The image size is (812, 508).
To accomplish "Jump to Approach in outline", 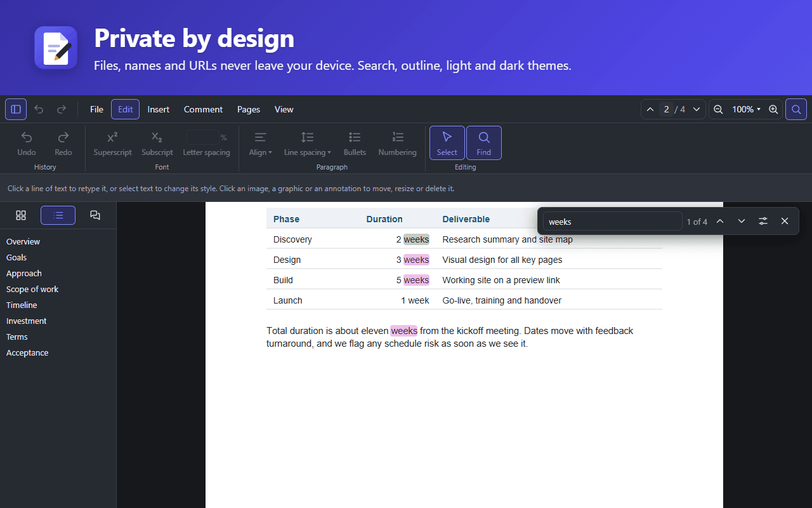I will pyautogui.click(x=24, y=273).
